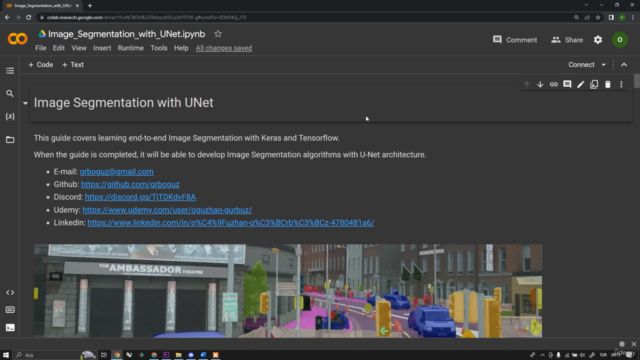
Task: Open the terminal icon in sidebar
Action: point(10,328)
